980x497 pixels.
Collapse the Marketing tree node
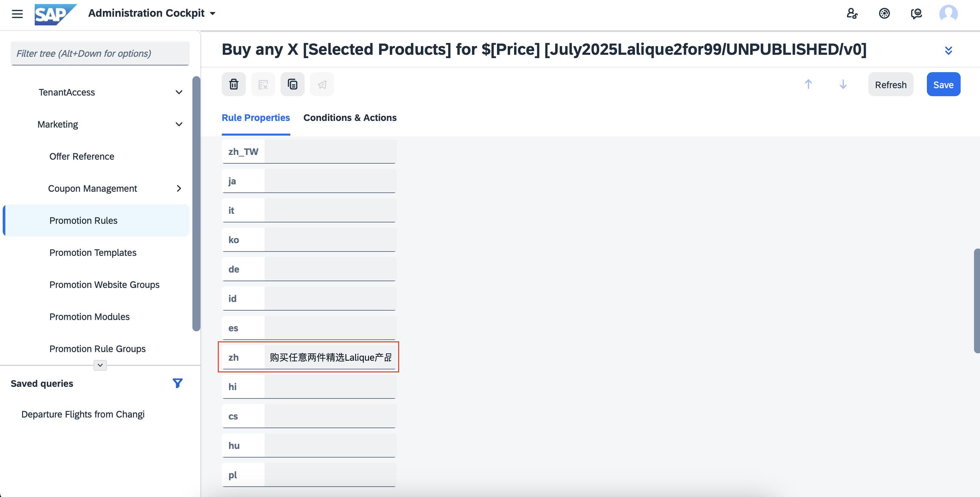[179, 124]
